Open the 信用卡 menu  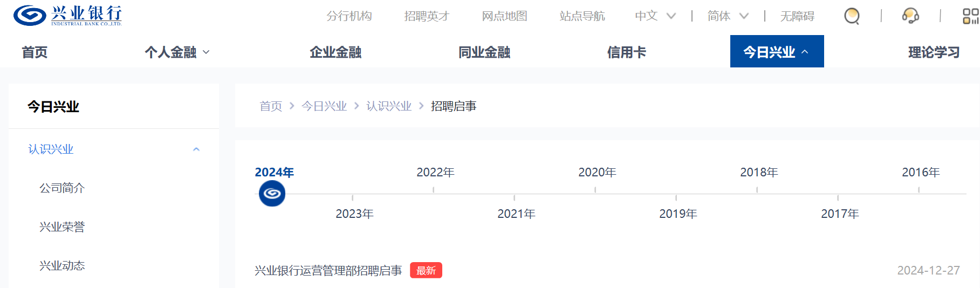click(626, 52)
